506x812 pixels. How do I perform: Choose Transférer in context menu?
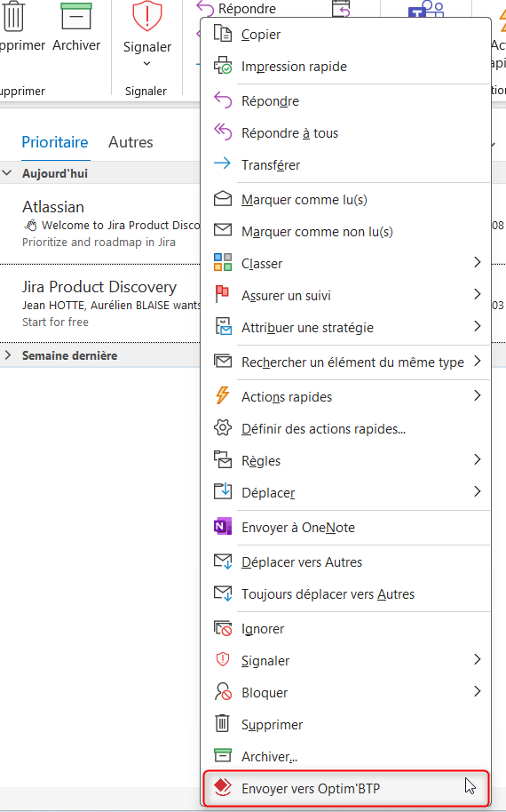click(345, 164)
